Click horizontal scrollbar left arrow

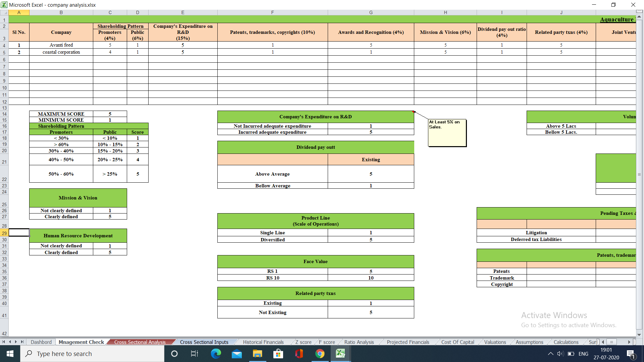(x=603, y=342)
